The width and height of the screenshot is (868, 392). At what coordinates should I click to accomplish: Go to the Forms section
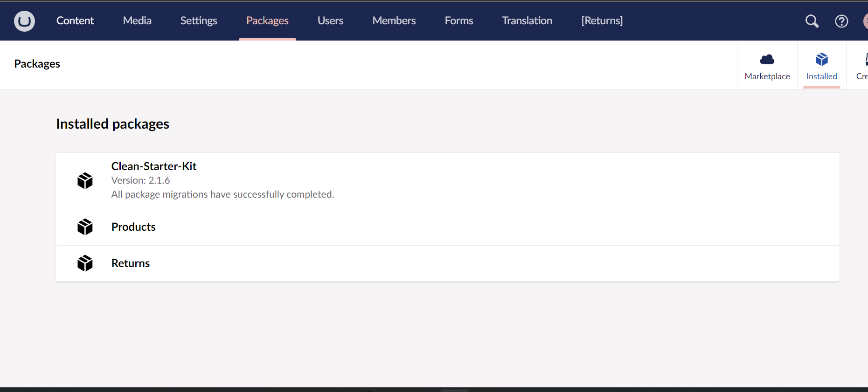click(x=459, y=21)
